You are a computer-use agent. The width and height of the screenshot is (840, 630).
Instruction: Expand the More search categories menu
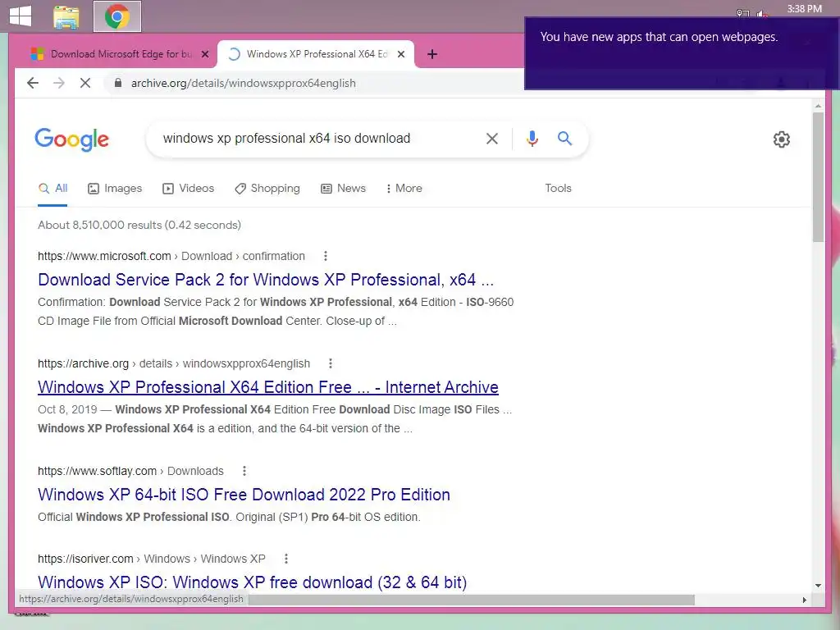pos(404,188)
